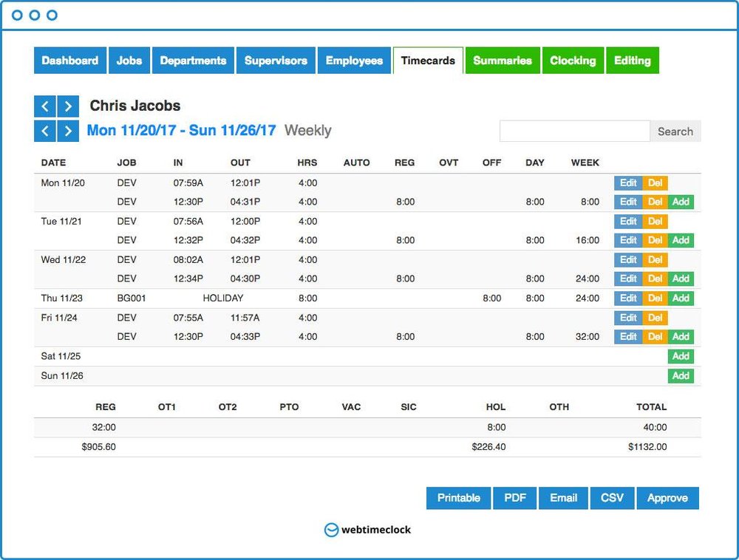Select the Timecards tab
This screenshot has height=560, width=739.
[x=428, y=61]
